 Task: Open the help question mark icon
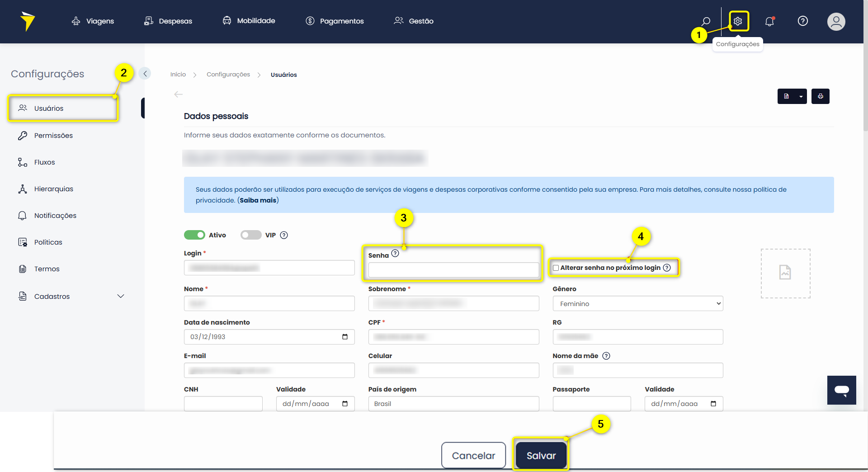coord(803,21)
